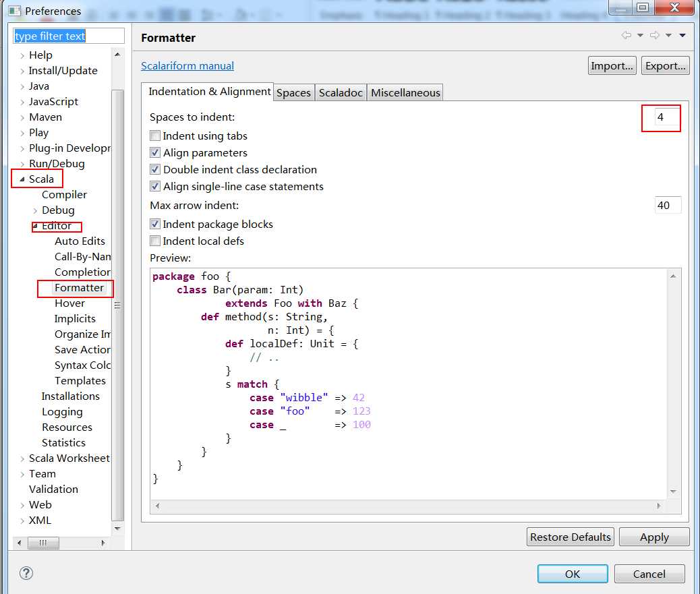Cancel the Preferences dialog

[x=649, y=574]
